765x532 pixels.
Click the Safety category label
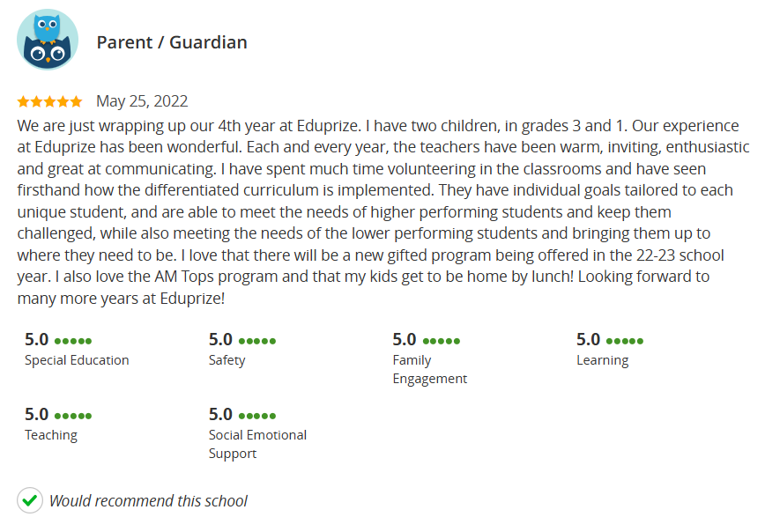coord(227,360)
